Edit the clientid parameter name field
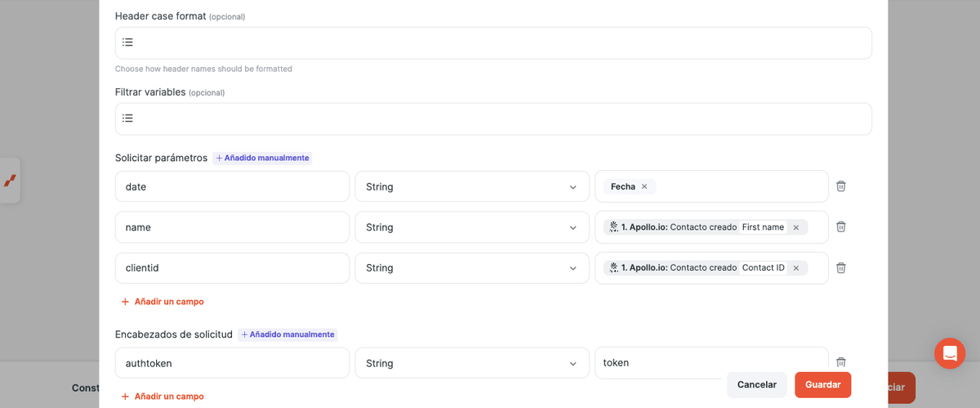The height and width of the screenshot is (408, 980). click(x=232, y=268)
